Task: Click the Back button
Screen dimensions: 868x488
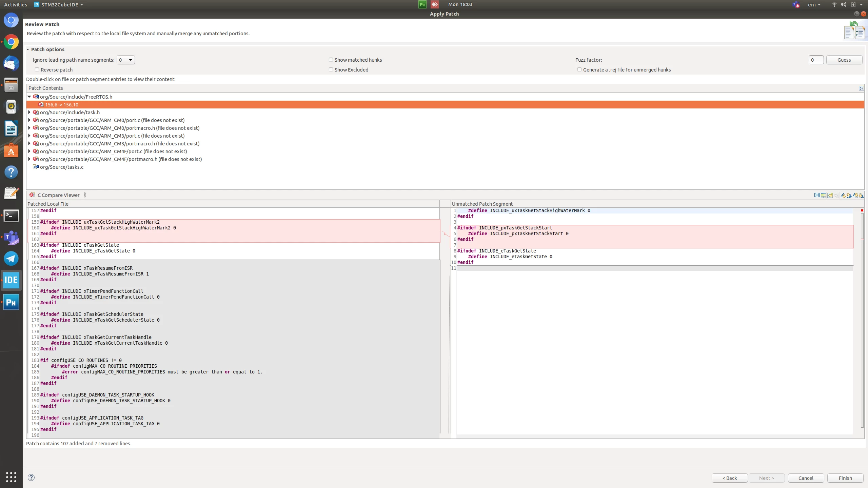Action: pyautogui.click(x=729, y=478)
